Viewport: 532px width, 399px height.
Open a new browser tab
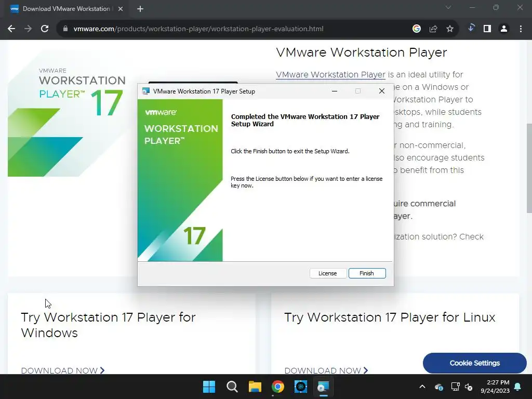(x=140, y=9)
